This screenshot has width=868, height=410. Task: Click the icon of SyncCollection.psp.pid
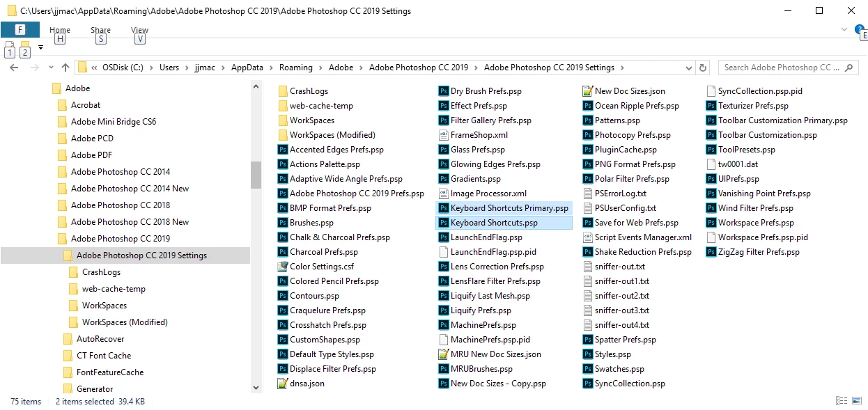pyautogui.click(x=711, y=91)
